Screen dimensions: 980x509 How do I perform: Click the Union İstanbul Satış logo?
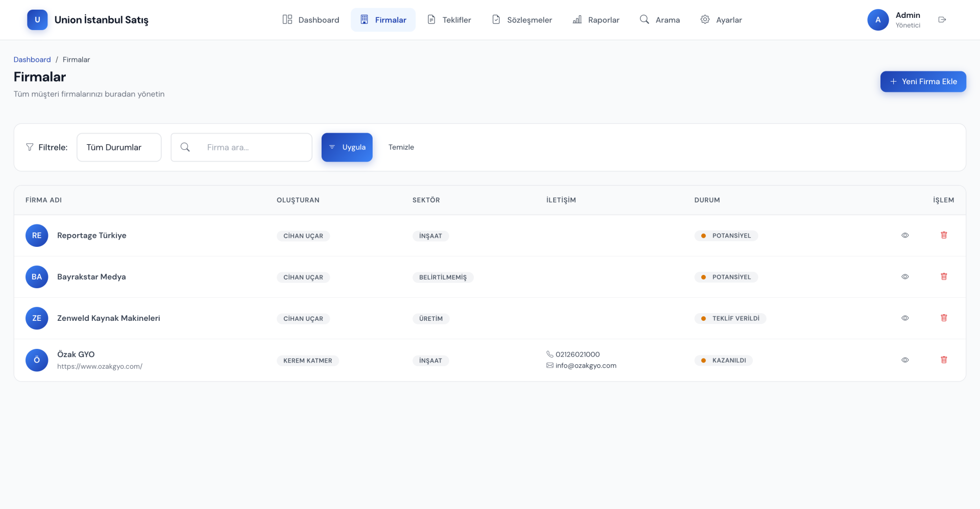point(37,20)
